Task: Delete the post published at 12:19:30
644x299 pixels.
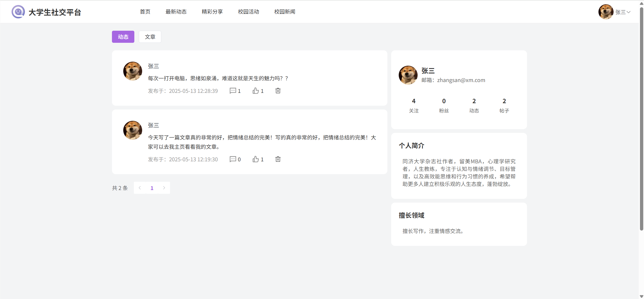Action: click(278, 159)
